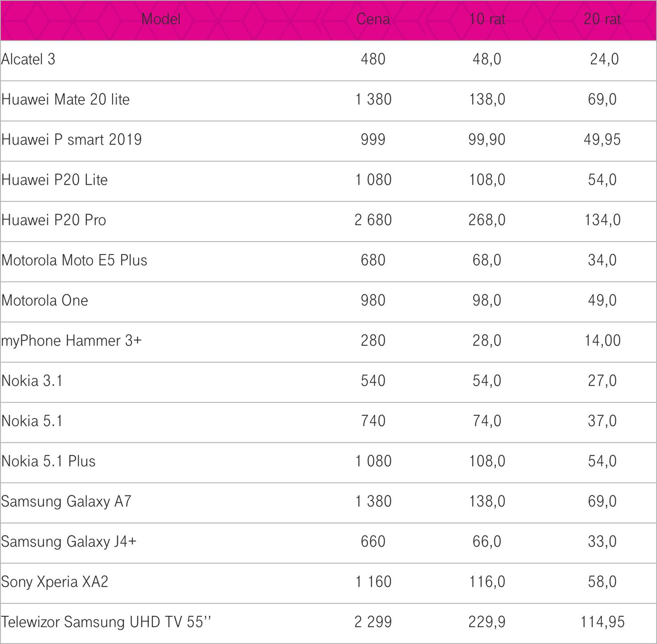Select Nokia 3.1 model name

pyautogui.click(x=32, y=381)
